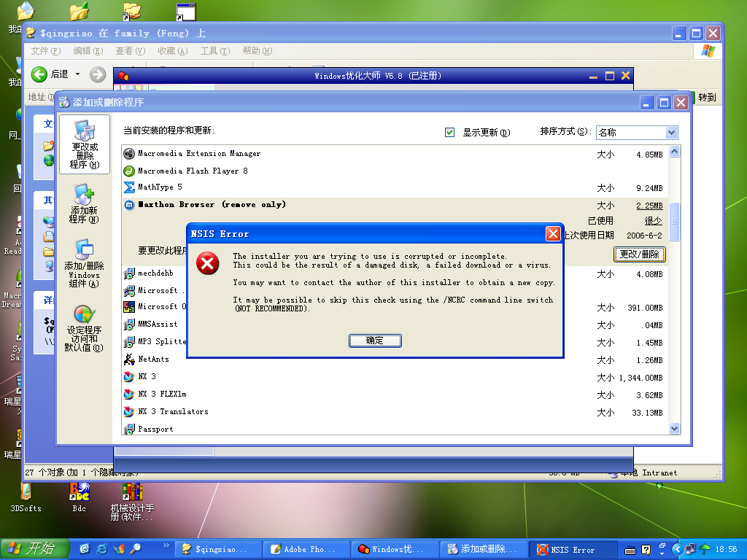Select the 'MathType 5' entry text
The image size is (747, 560).
[x=160, y=187]
